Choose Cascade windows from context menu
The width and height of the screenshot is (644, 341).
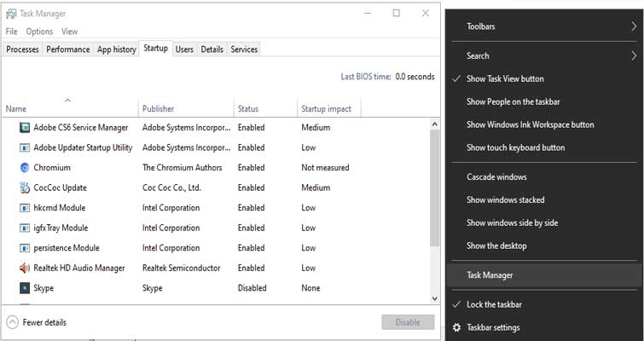point(496,177)
